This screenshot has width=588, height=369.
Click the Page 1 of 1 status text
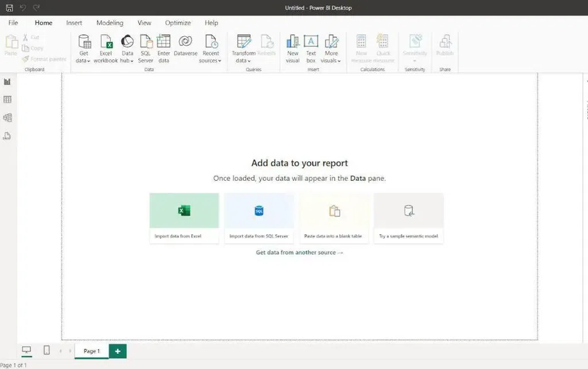pos(14,365)
